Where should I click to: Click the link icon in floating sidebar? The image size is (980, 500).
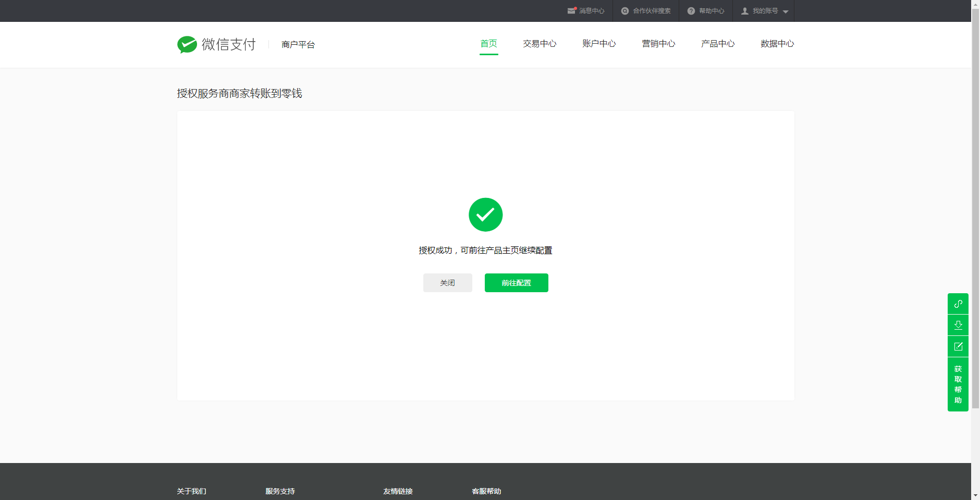(x=958, y=304)
